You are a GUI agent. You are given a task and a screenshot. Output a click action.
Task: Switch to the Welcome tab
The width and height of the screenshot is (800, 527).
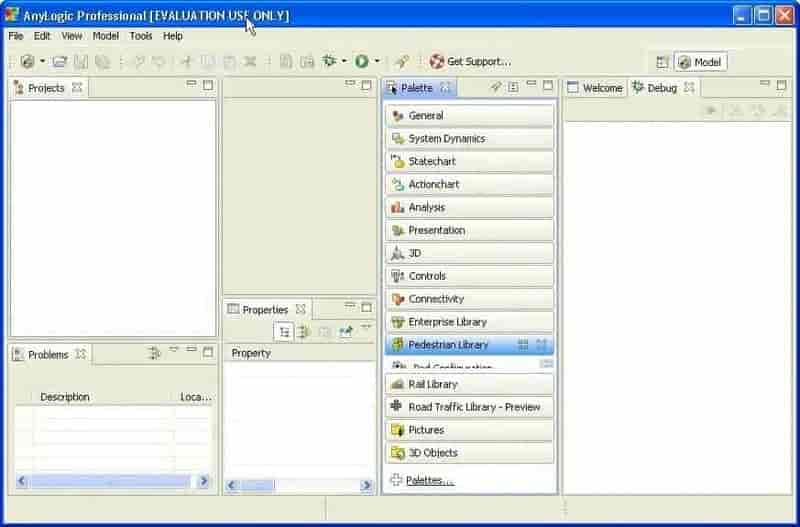595,88
